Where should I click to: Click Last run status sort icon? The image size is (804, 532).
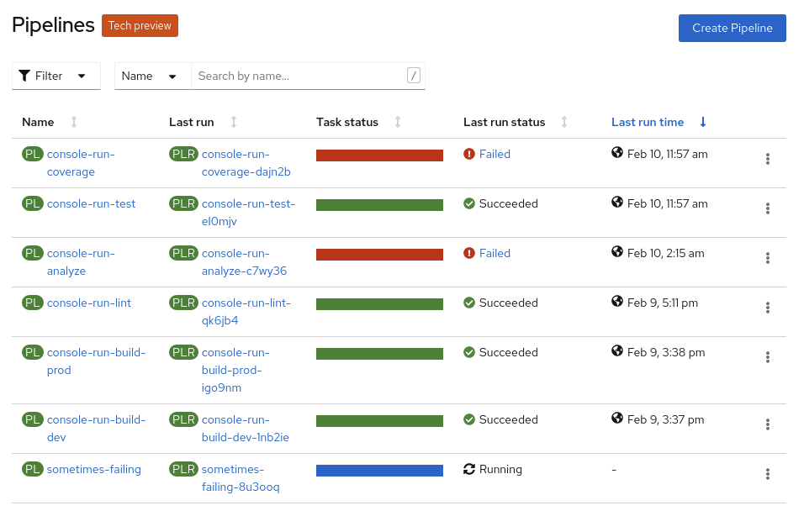click(x=564, y=122)
